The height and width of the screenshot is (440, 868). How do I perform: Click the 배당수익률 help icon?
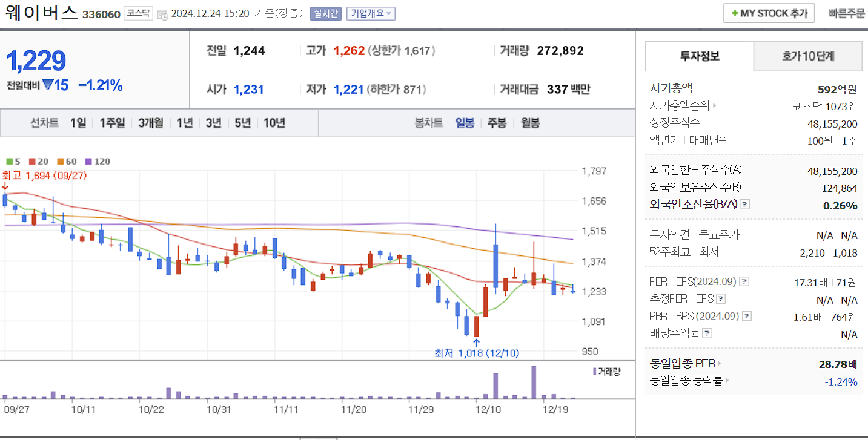(x=707, y=333)
